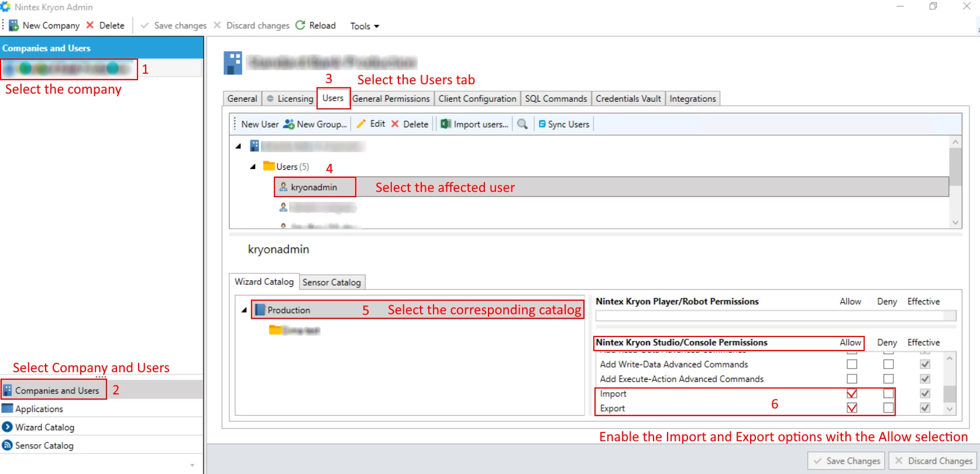Image resolution: width=980 pixels, height=474 pixels.
Task: Check Allow for Add Execute-Action Advanced Commands
Action: coord(852,379)
